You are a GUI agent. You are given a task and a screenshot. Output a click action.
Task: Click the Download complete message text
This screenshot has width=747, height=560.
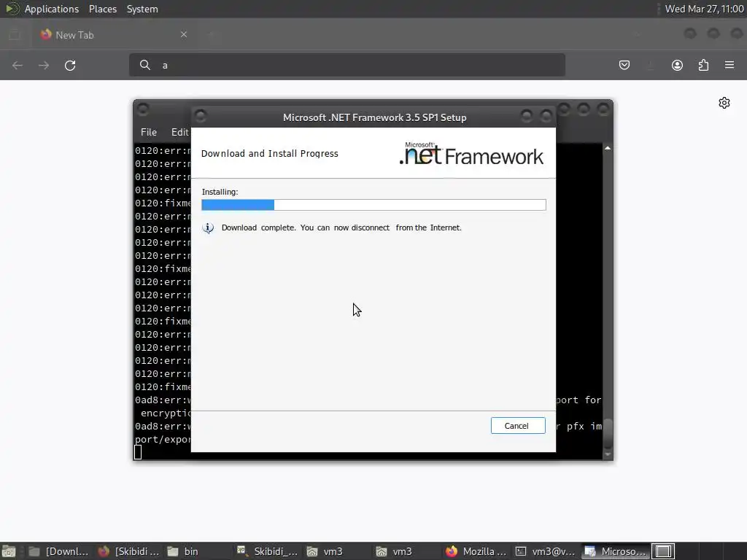pos(341,227)
